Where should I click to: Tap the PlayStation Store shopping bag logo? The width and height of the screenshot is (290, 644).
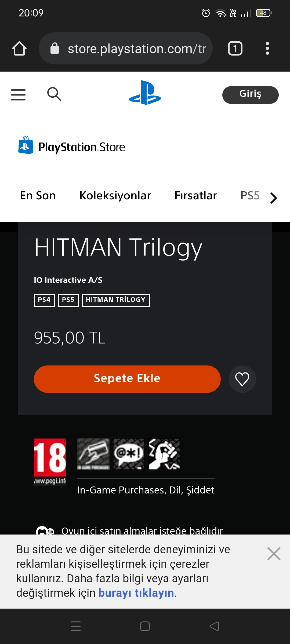pos(26,145)
